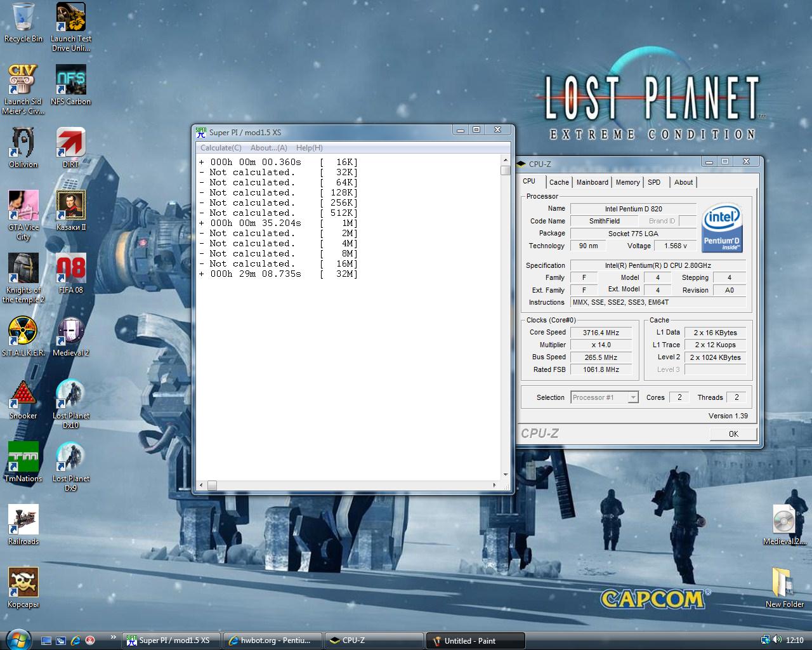Select the New Folder desktop icon

coord(785,588)
